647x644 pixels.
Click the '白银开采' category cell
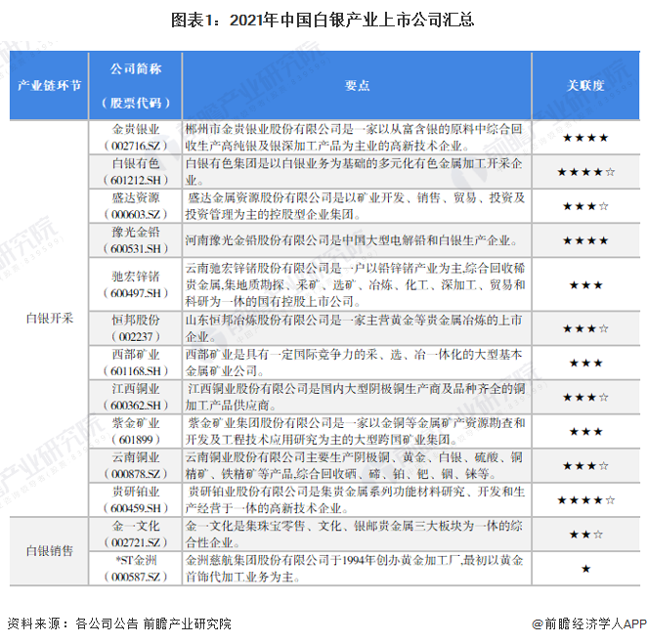point(49,318)
